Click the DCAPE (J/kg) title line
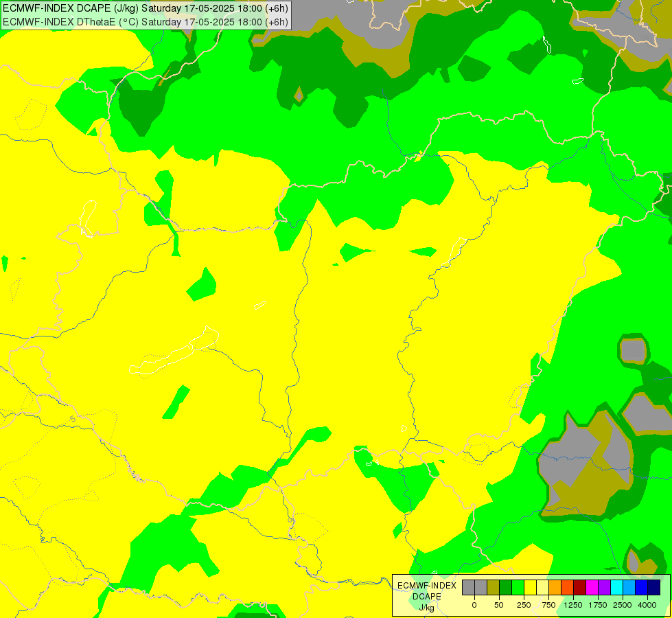Image resolution: width=672 pixels, height=618 pixels. [x=146, y=8]
